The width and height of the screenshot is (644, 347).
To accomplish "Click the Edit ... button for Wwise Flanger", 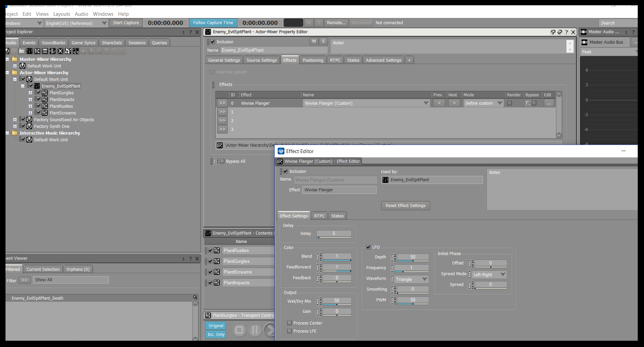I will [x=549, y=103].
